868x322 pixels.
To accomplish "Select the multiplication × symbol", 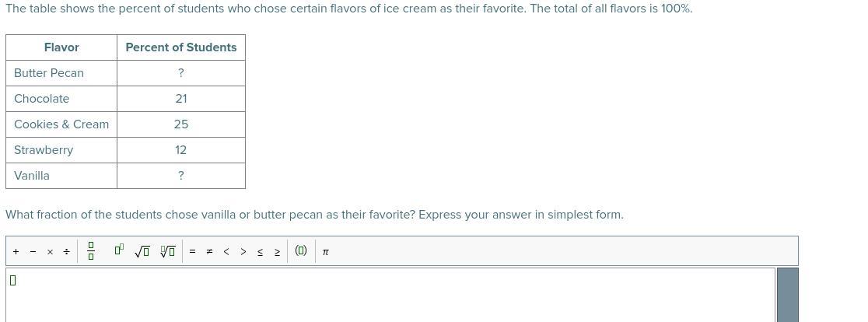I will coord(50,252).
